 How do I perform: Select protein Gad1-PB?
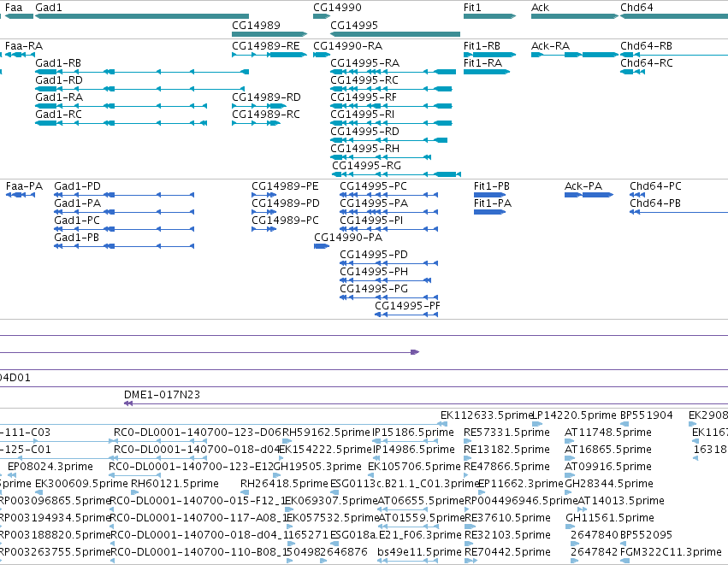click(124, 246)
